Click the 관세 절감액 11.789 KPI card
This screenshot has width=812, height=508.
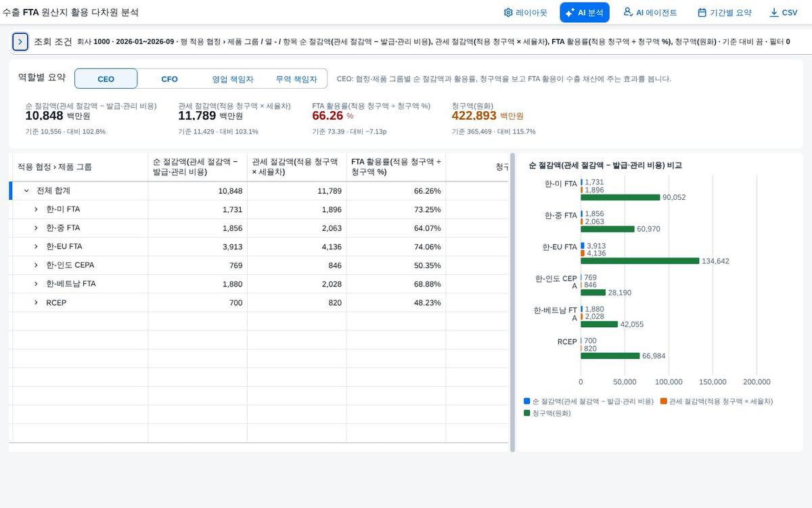234,119
